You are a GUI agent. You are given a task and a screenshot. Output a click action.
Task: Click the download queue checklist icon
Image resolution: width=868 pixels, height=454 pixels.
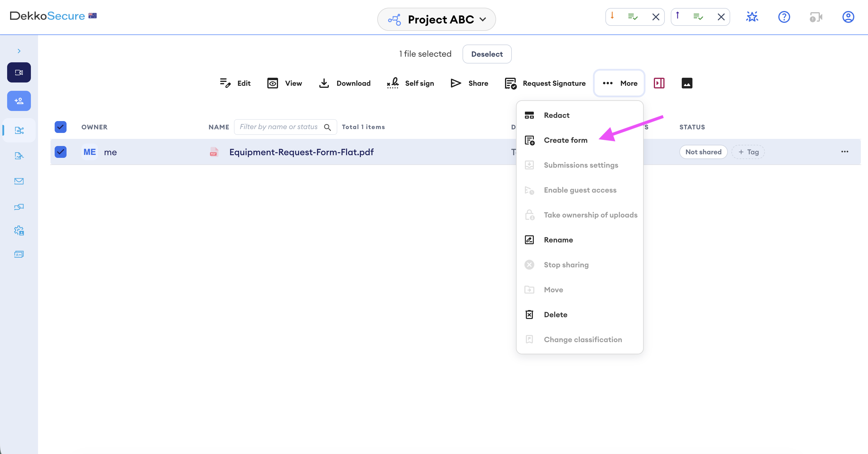[633, 17]
